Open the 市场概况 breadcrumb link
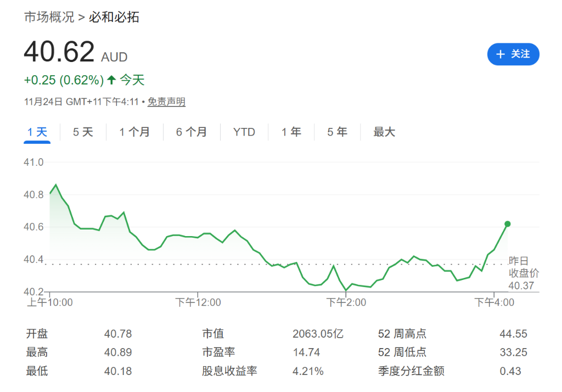 [x=49, y=17]
